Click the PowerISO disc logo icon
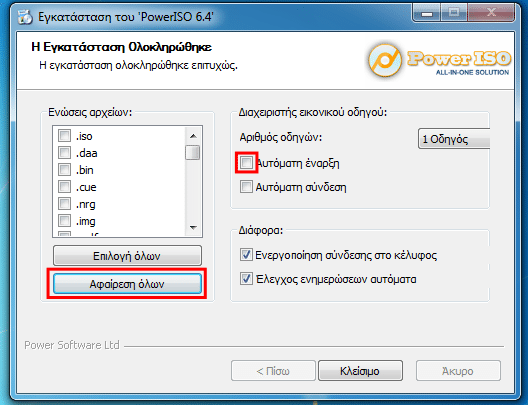 [x=385, y=61]
